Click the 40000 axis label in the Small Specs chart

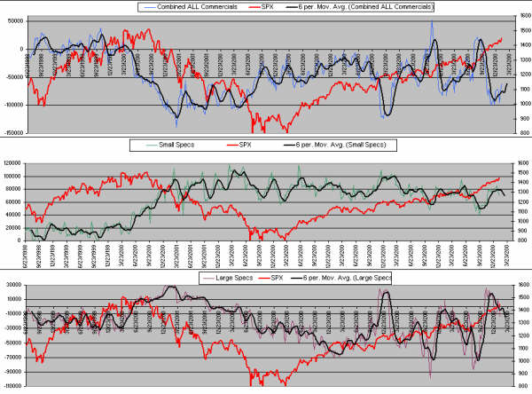pyautogui.click(x=13, y=215)
